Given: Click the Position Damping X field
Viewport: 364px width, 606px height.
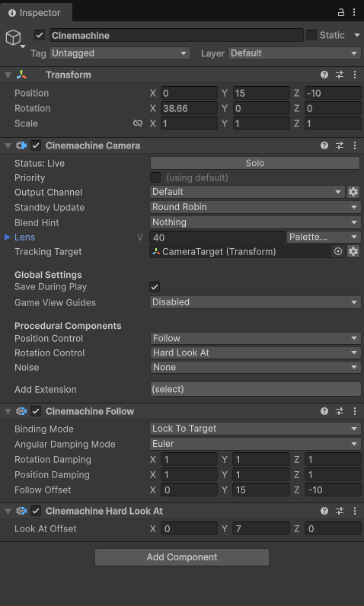Looking at the screenshot, I should coord(189,474).
